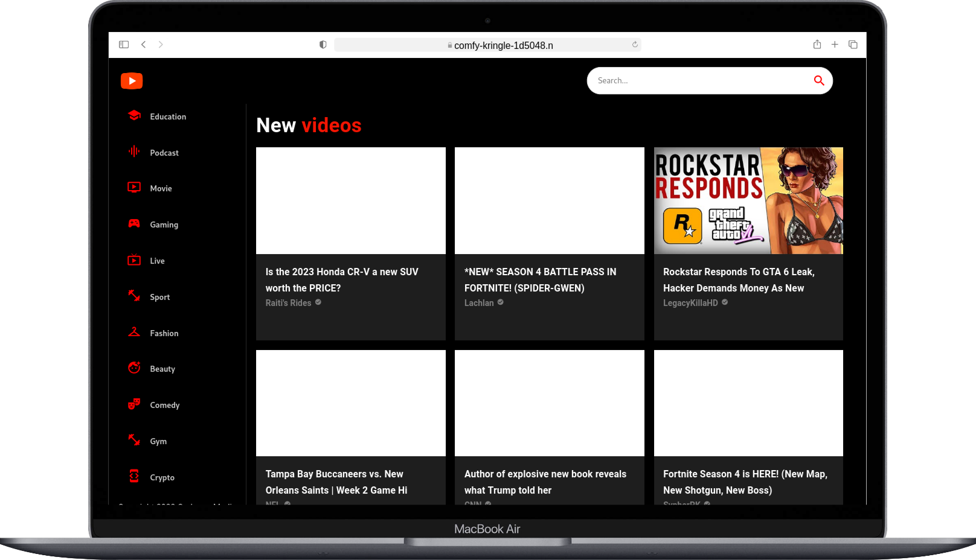Image resolution: width=976 pixels, height=560 pixels.
Task: Click the privacy shield icon
Action: tap(323, 45)
